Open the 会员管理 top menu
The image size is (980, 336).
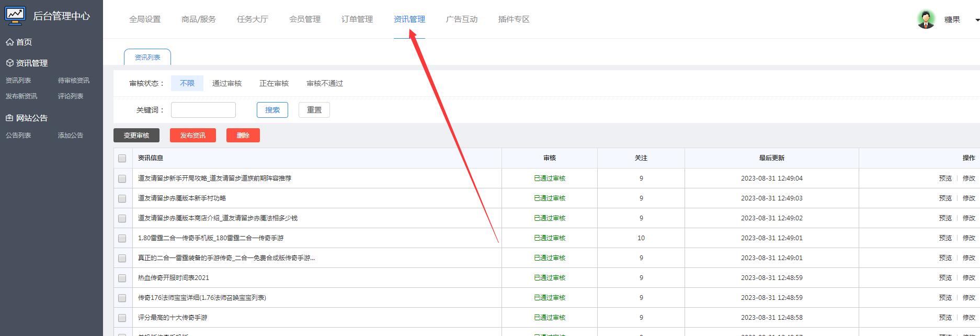304,19
